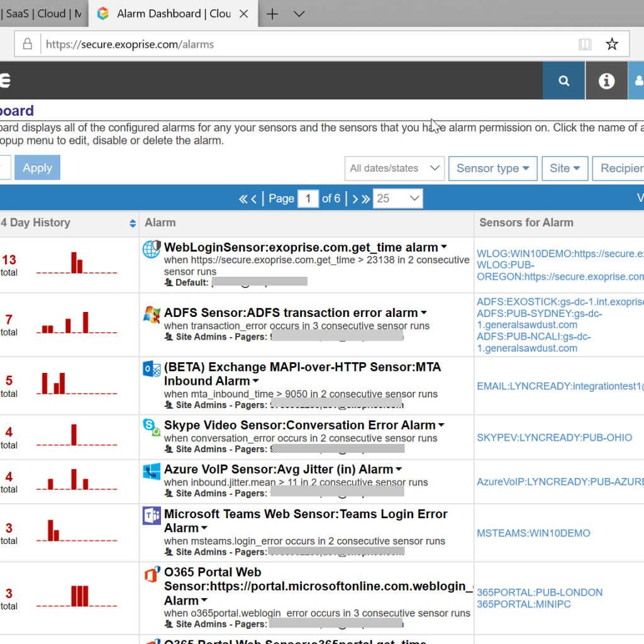This screenshot has width=644, height=644.
Task: Click the O365 Portal sensor icon
Action: pos(152,574)
